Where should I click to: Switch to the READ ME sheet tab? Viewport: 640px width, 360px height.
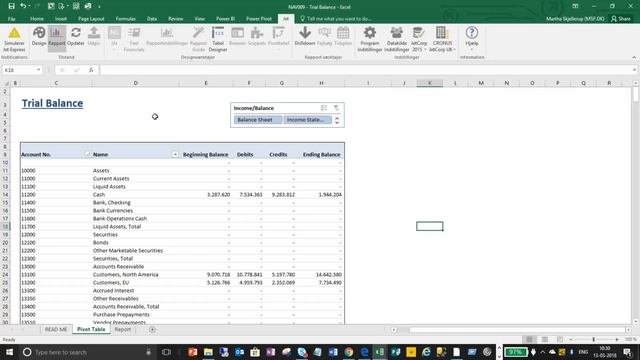[x=56, y=329]
